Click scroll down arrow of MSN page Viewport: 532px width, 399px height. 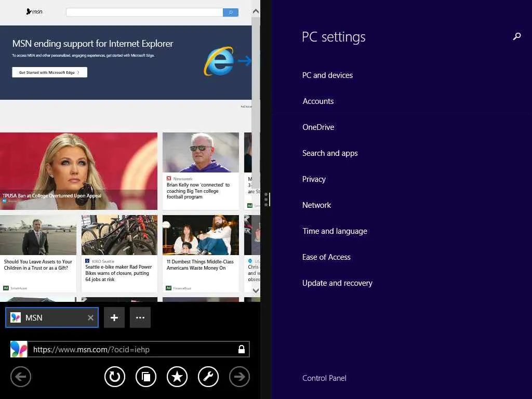click(256, 290)
